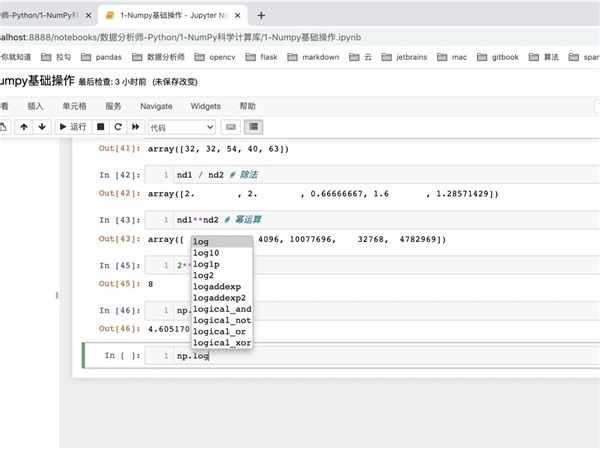Click the Out[42] division result array
The height and width of the screenshot is (450, 600).
(x=323, y=194)
